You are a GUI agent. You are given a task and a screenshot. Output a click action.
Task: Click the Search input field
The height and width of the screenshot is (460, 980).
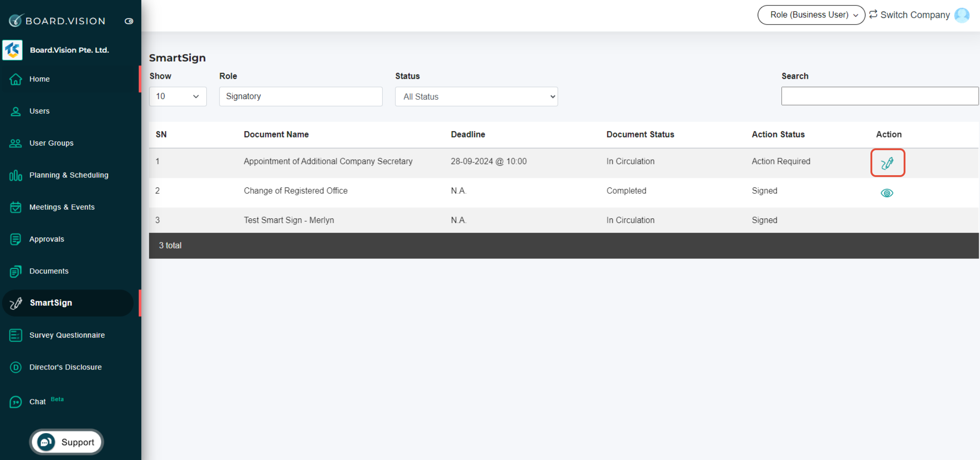click(880, 96)
